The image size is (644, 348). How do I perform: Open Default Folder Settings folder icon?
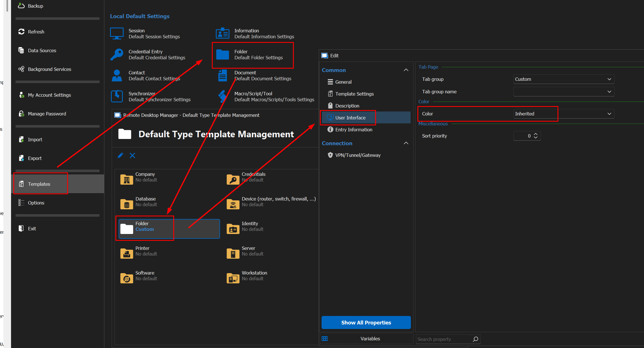(223, 54)
